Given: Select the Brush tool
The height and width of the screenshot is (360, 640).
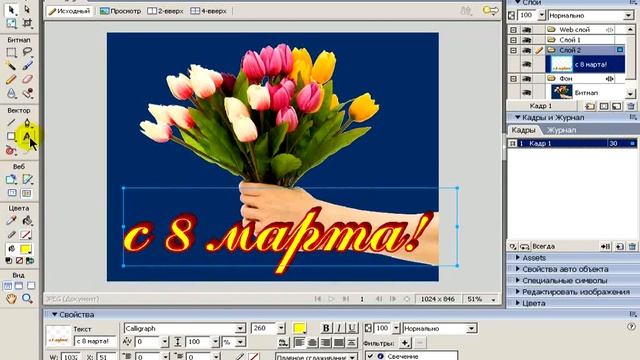Looking at the screenshot, I should coord(27,65).
